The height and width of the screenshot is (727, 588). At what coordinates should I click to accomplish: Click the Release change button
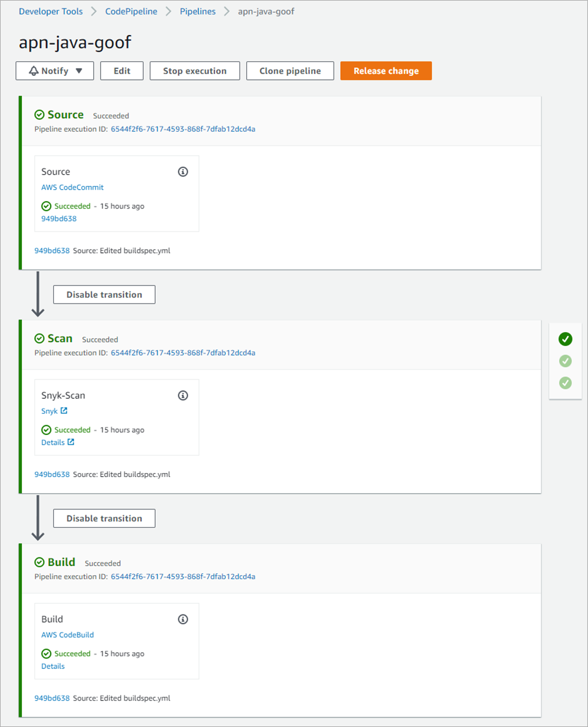click(386, 71)
